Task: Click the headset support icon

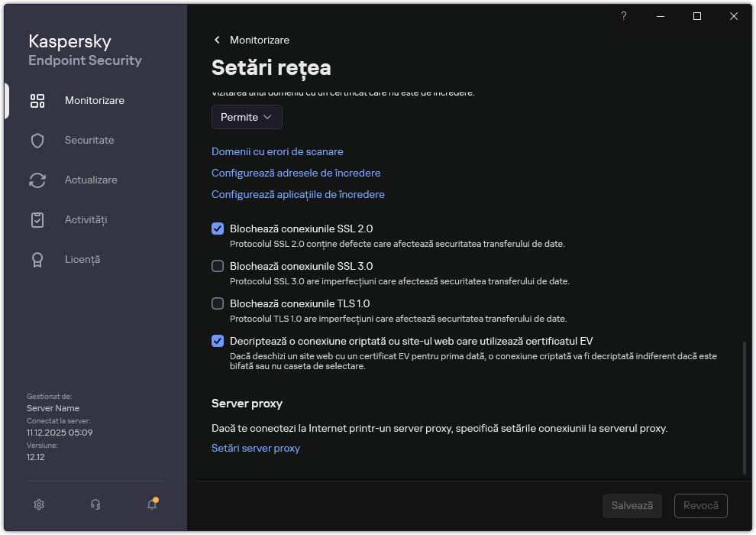Action: (x=95, y=504)
